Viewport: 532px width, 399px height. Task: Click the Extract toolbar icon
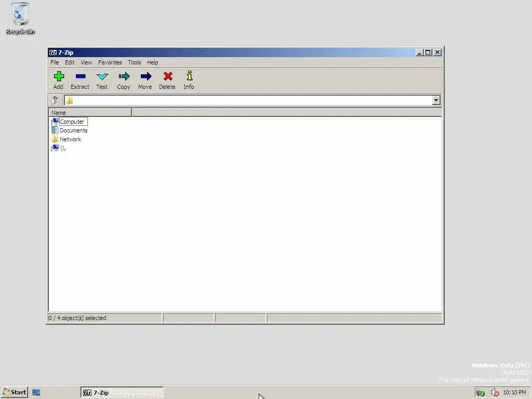tap(81, 76)
